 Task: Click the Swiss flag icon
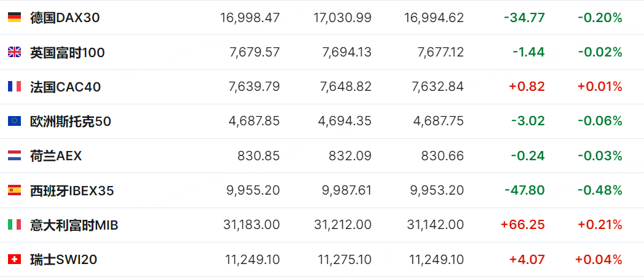[x=14, y=260]
